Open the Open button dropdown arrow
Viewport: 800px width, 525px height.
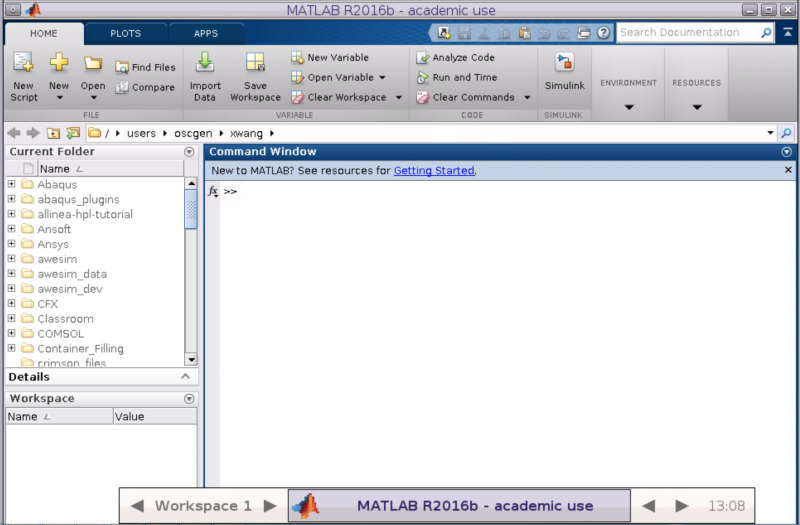pyautogui.click(x=93, y=97)
